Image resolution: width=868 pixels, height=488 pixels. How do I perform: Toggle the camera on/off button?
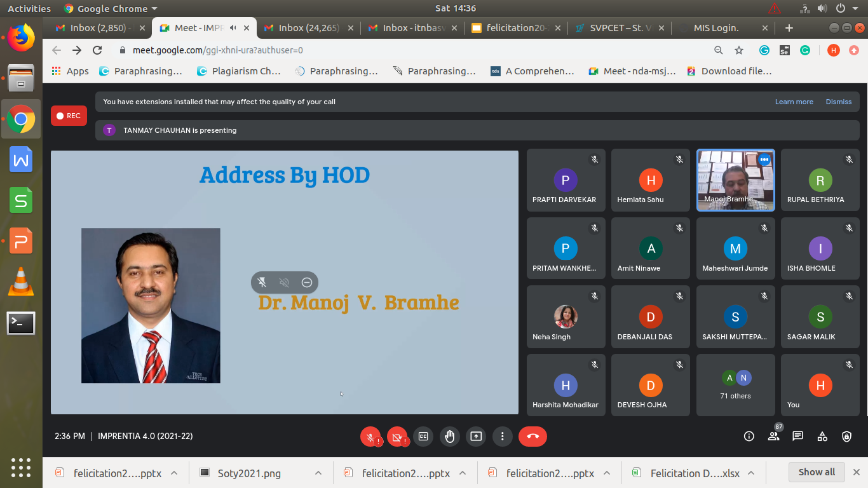pyautogui.click(x=397, y=437)
